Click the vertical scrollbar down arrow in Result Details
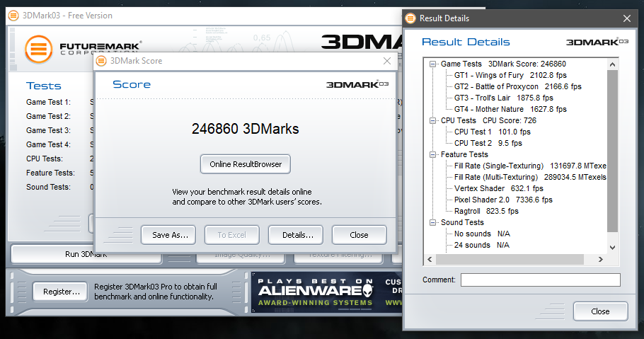 pos(612,248)
